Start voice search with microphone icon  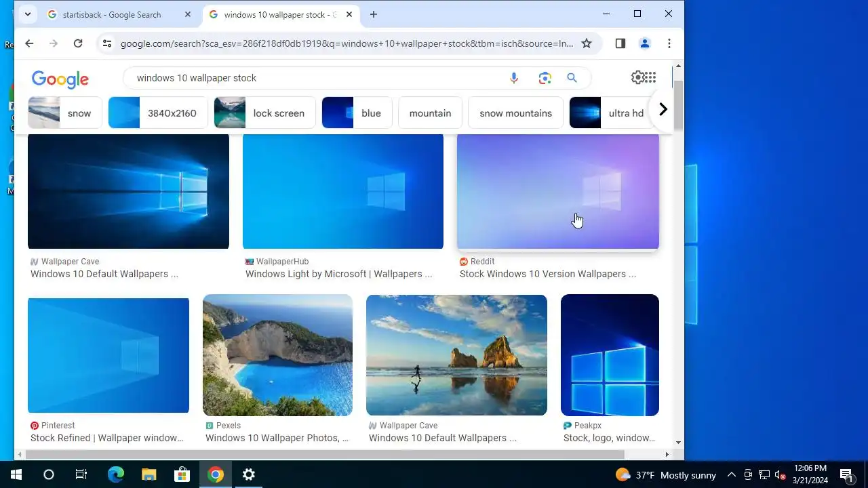(514, 78)
